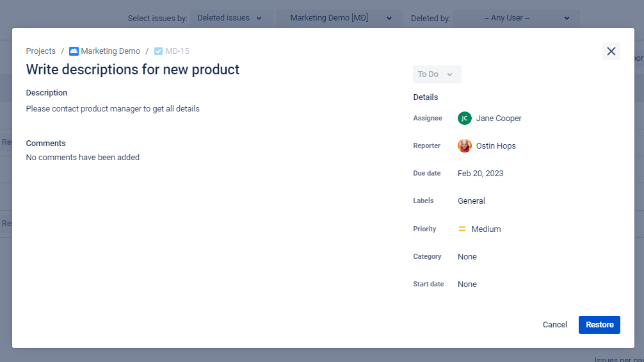Click the General label value
Image resolution: width=644 pixels, height=362 pixels.
(471, 201)
